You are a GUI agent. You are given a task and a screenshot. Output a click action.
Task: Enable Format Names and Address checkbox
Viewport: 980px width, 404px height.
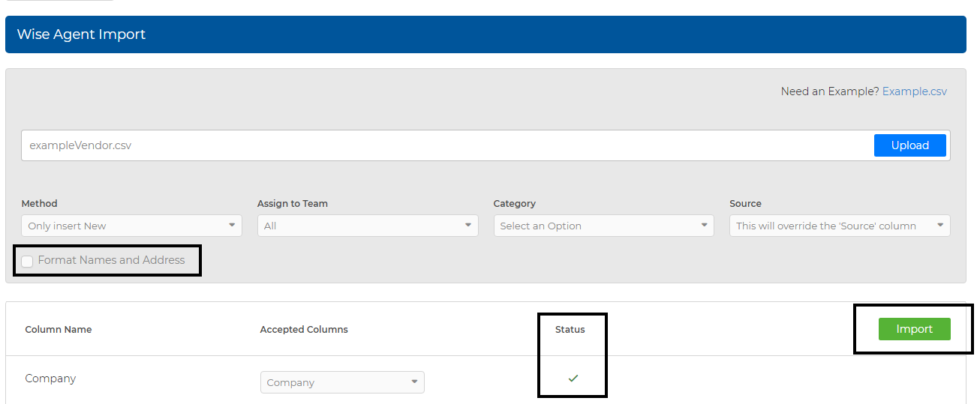click(x=28, y=261)
